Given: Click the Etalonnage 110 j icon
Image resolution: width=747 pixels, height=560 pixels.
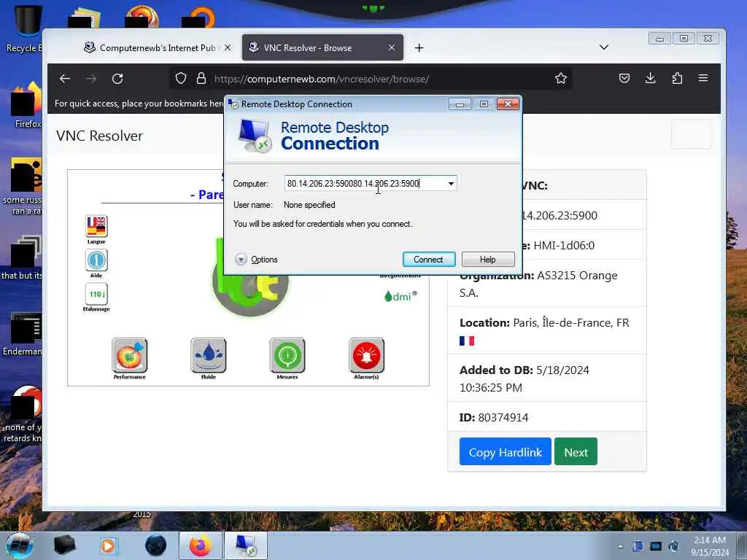Looking at the screenshot, I should coord(96,294).
